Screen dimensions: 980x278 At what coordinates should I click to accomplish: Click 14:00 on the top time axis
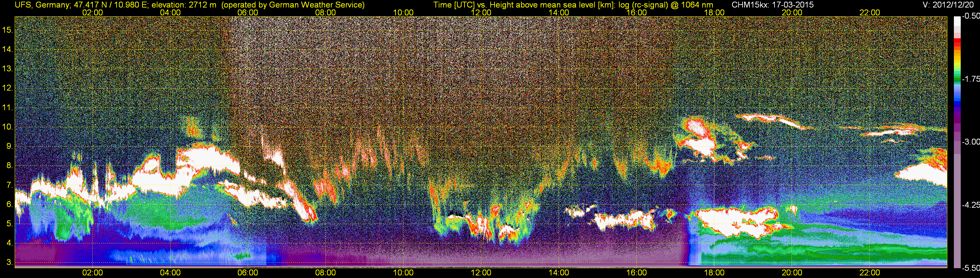click(559, 12)
